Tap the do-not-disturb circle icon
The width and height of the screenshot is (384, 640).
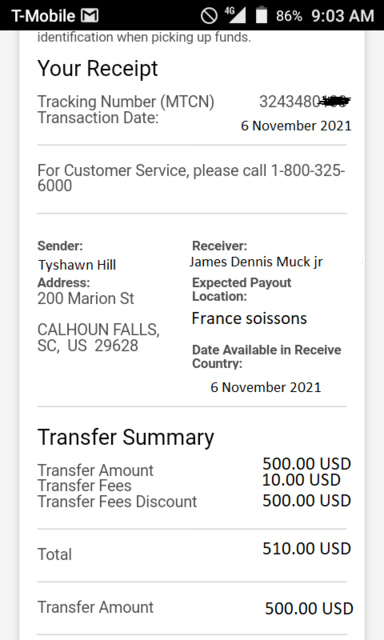209,16
